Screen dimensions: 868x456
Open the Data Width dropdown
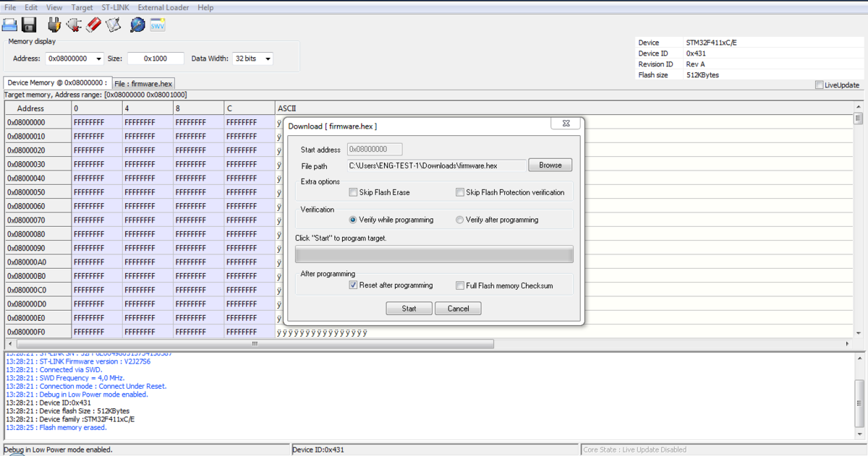click(x=268, y=59)
